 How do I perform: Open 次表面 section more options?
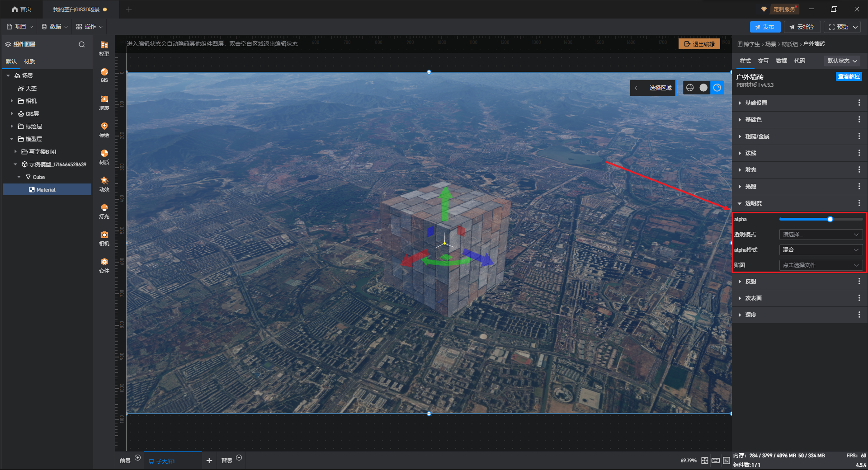pos(859,298)
